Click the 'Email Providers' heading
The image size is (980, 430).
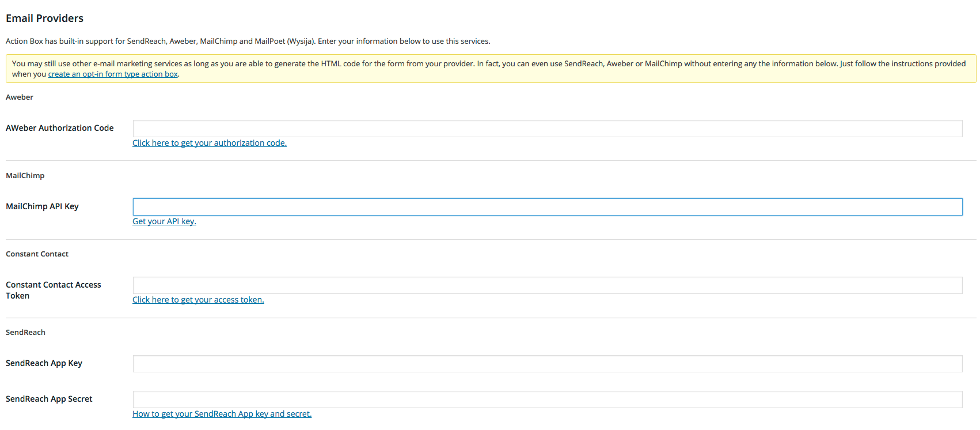(44, 18)
